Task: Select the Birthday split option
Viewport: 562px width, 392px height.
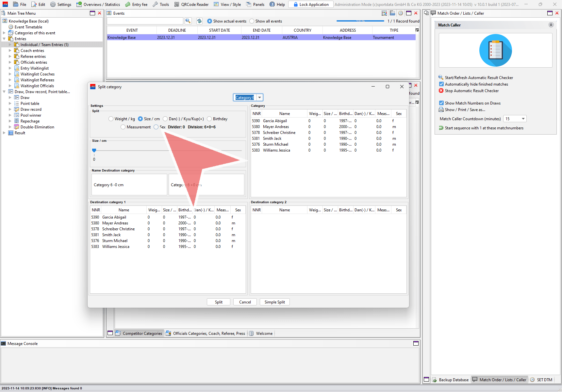Action: (x=209, y=119)
